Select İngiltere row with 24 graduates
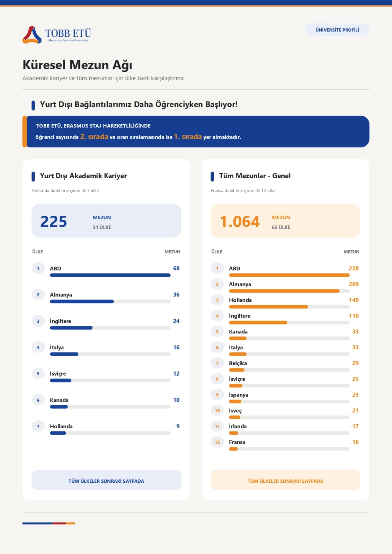 106,323
